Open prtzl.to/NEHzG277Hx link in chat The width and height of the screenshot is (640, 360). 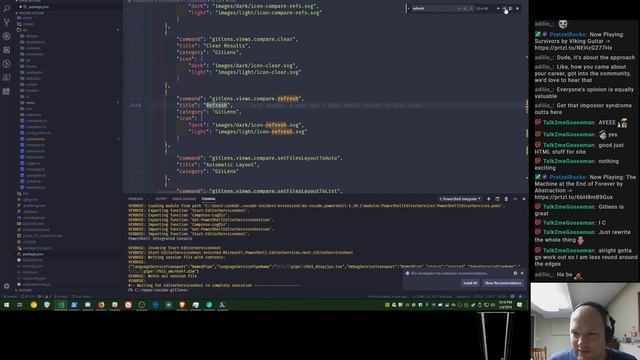[x=573, y=48]
